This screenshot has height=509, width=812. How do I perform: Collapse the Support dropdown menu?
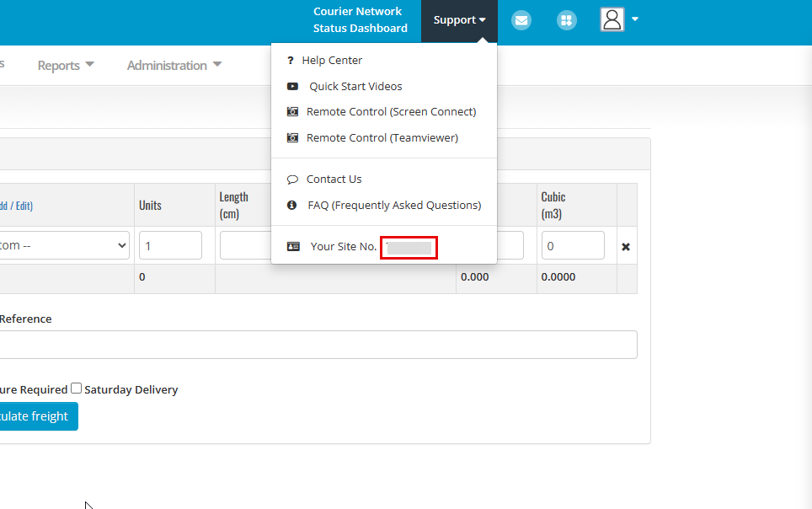click(x=459, y=21)
